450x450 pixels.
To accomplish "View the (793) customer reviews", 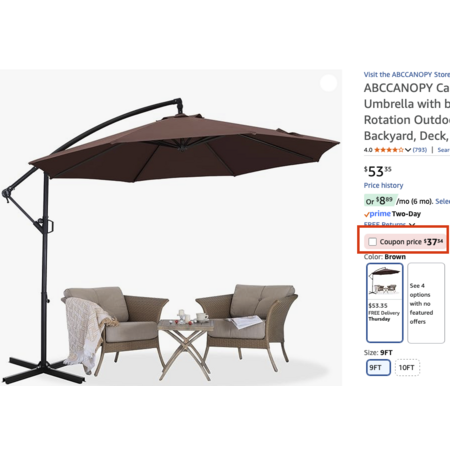I will [420, 150].
